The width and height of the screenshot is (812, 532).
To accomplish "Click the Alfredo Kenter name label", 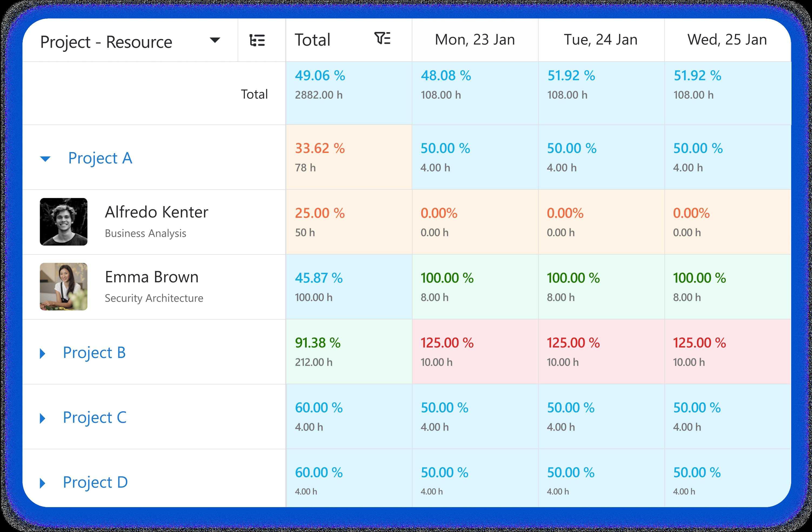I will 156,212.
